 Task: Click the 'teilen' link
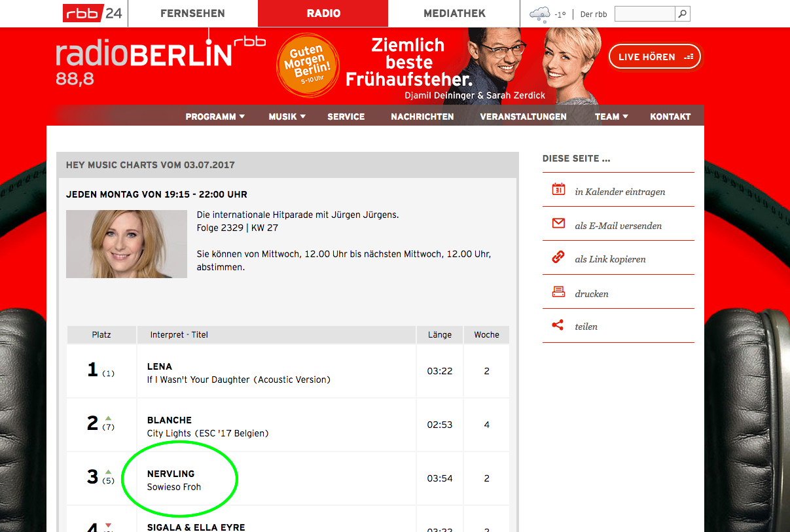click(586, 327)
